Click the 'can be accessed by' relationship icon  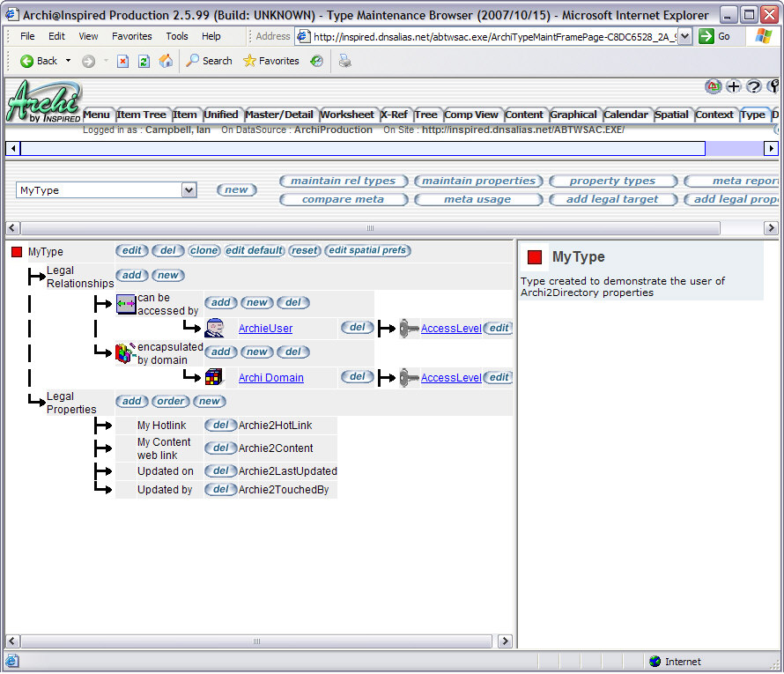126,304
